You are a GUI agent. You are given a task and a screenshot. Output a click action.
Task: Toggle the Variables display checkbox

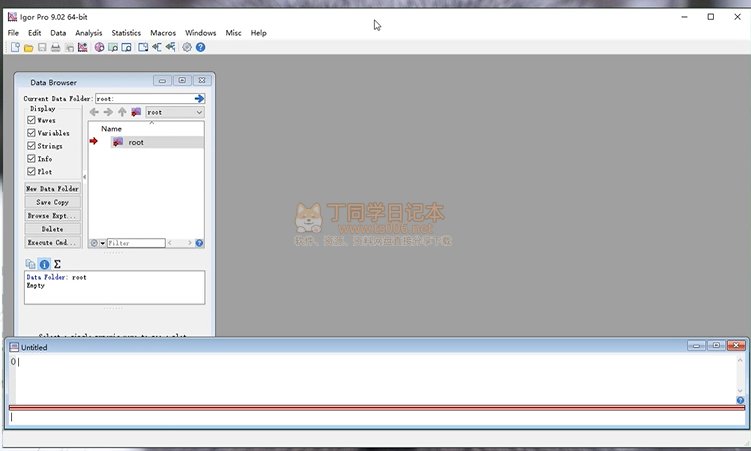coord(31,133)
